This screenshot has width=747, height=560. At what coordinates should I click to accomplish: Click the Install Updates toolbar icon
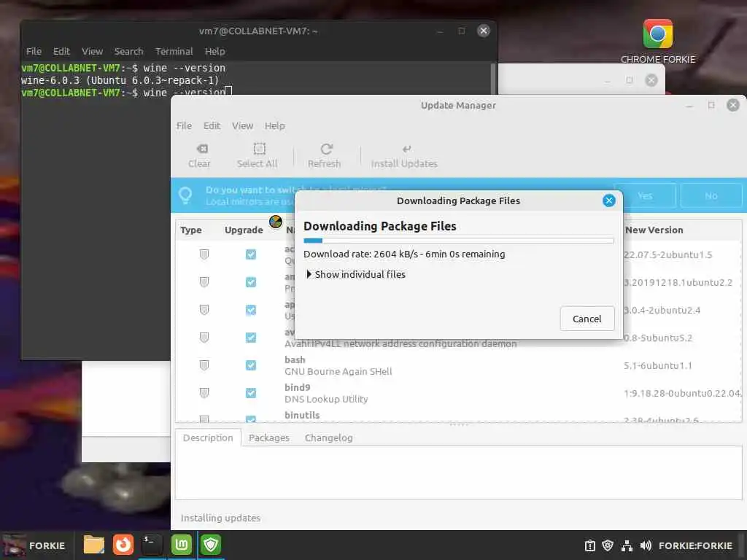406,149
